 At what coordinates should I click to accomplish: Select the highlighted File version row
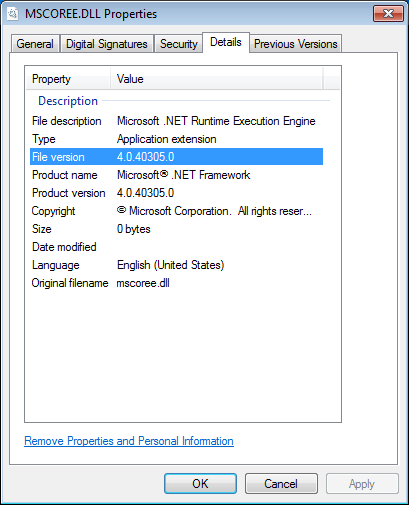point(176,157)
